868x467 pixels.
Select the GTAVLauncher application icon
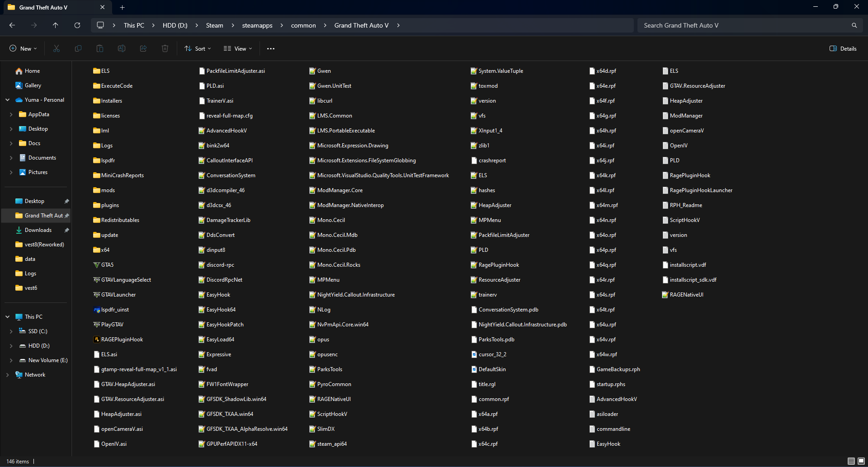(96, 295)
